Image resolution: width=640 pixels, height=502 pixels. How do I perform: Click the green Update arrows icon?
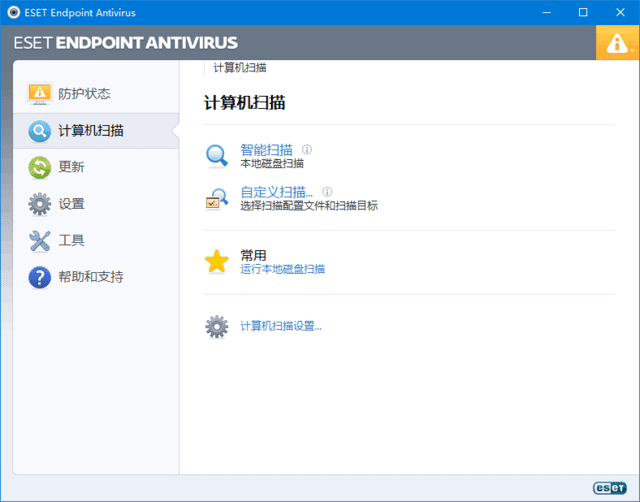40,167
